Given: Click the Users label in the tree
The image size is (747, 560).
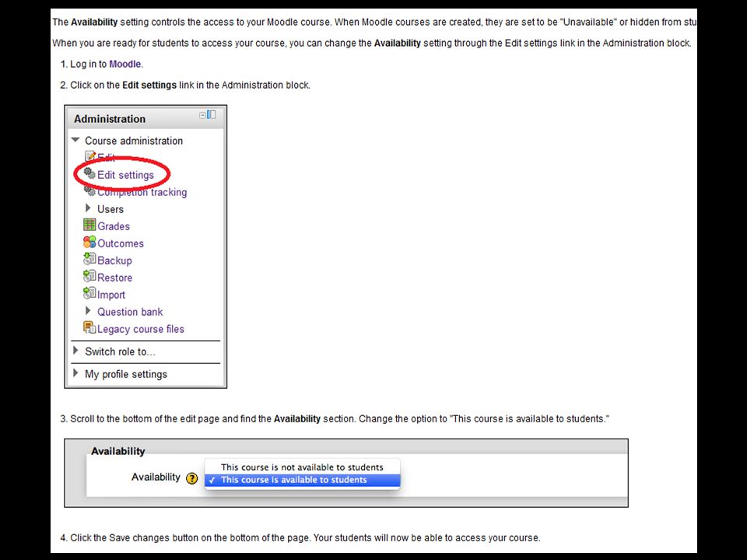Looking at the screenshot, I should pyautogui.click(x=110, y=209).
